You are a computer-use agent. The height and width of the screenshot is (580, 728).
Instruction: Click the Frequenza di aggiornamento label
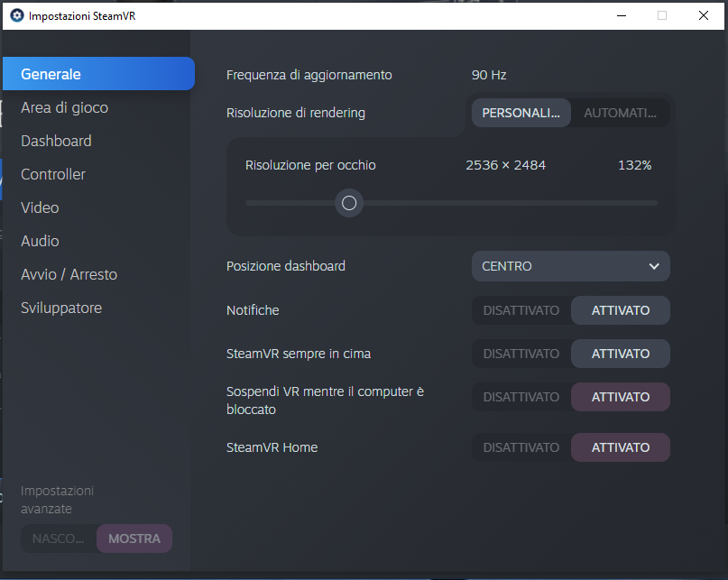coord(309,75)
